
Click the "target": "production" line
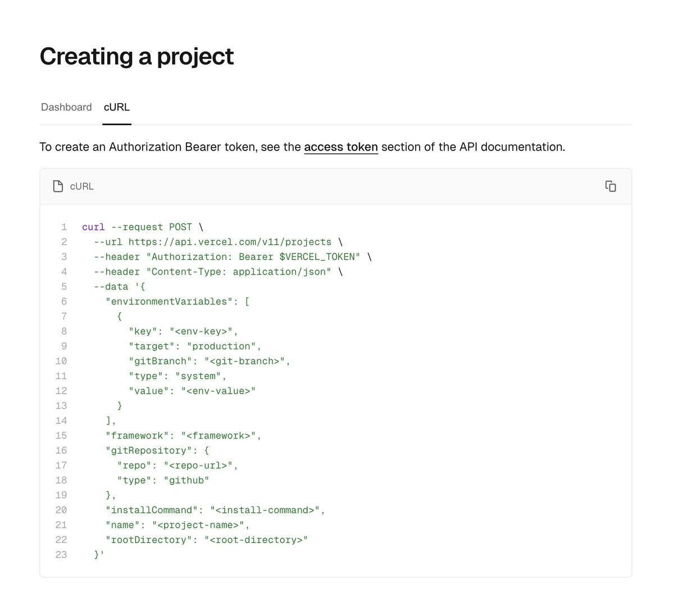click(x=195, y=346)
